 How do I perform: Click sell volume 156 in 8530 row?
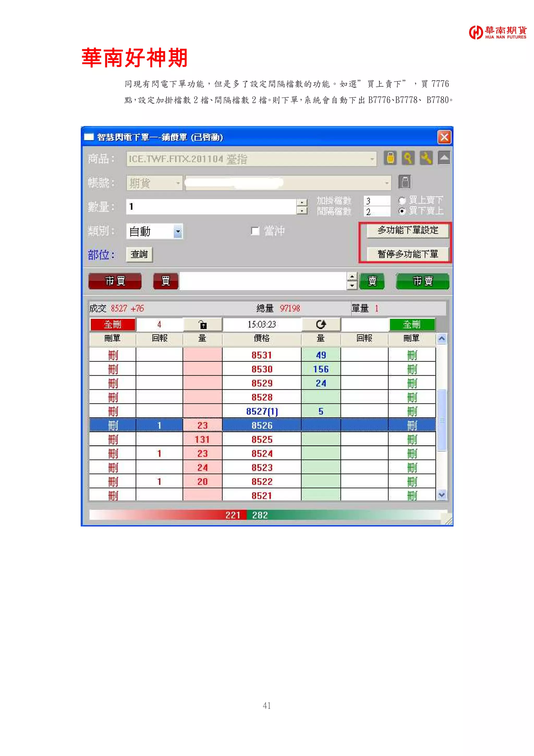321,369
